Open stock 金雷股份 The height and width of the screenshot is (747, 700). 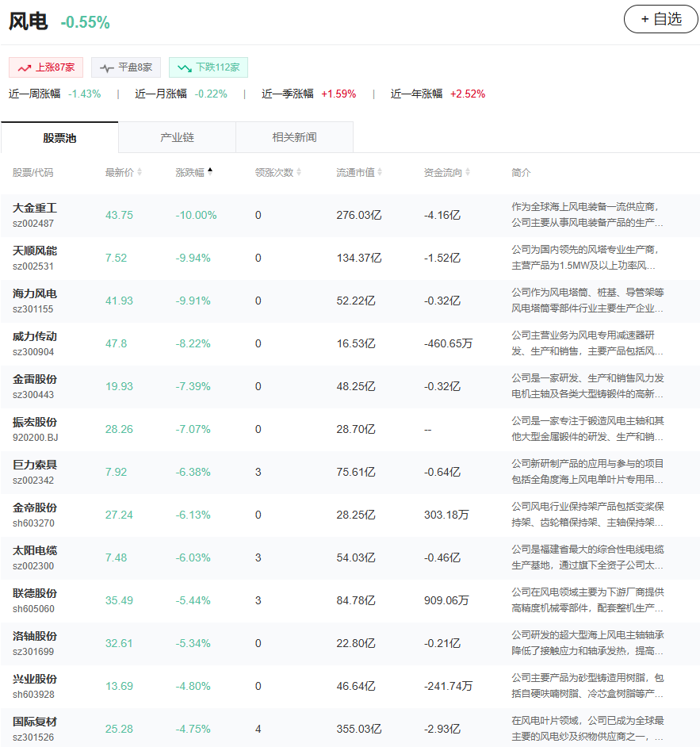pos(35,380)
